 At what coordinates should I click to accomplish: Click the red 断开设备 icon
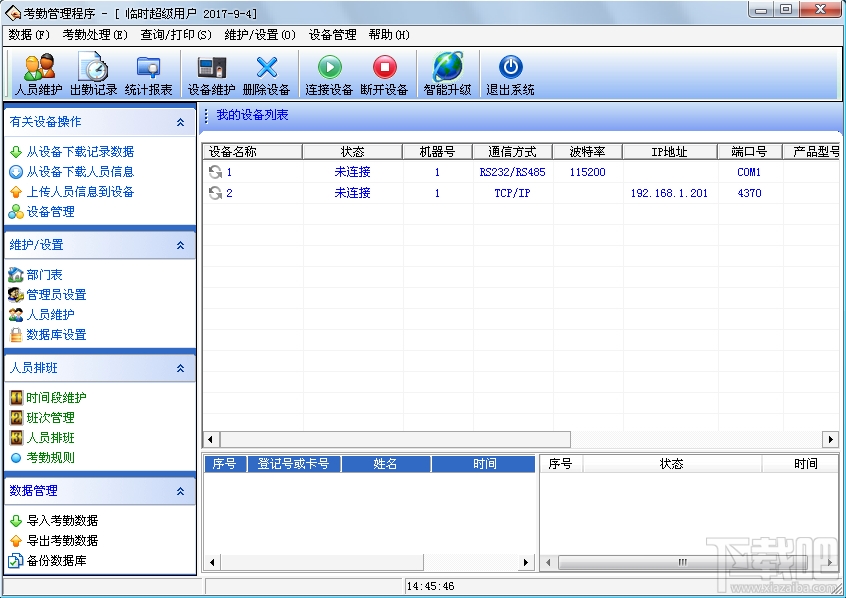click(x=384, y=68)
